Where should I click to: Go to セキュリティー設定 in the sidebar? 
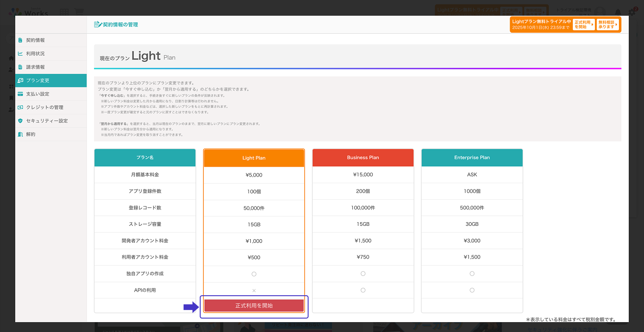pos(47,121)
